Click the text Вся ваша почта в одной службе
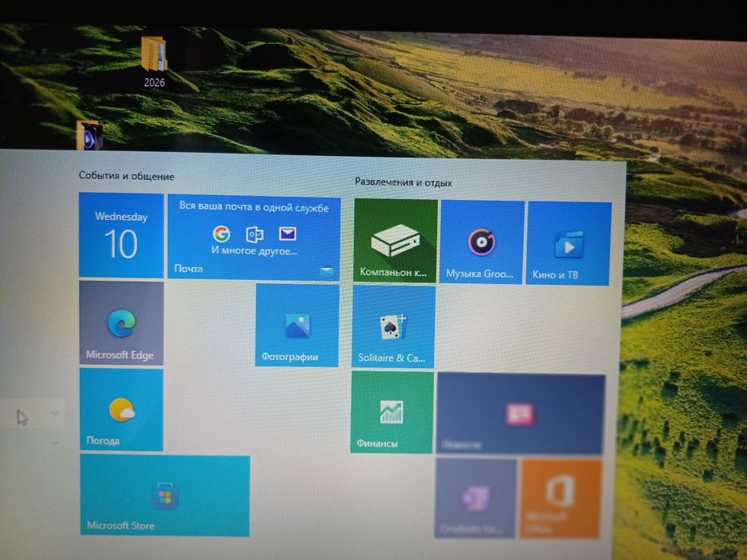747x560 pixels. tap(254, 206)
